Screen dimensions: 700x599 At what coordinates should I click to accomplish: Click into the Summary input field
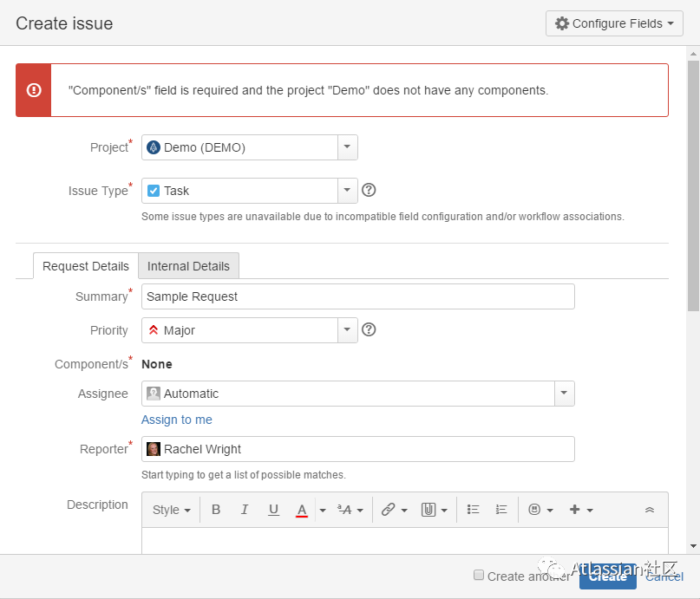coord(357,296)
